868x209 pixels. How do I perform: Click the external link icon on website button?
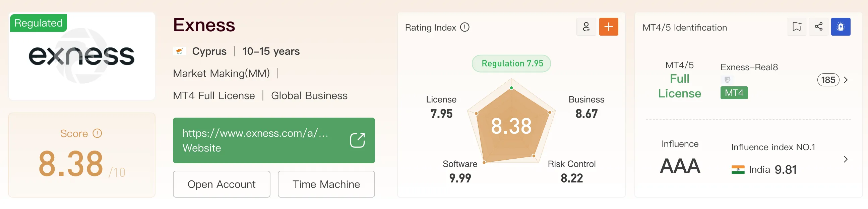pyautogui.click(x=357, y=140)
